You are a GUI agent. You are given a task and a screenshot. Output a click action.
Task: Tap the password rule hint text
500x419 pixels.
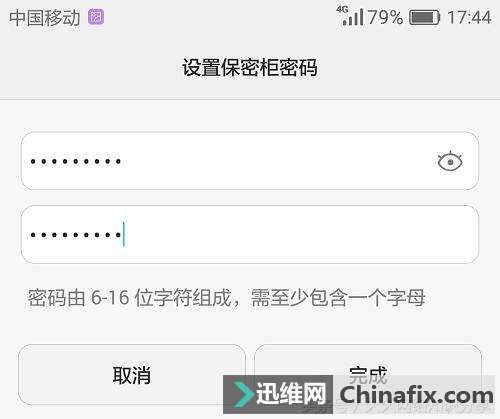pos(226,298)
